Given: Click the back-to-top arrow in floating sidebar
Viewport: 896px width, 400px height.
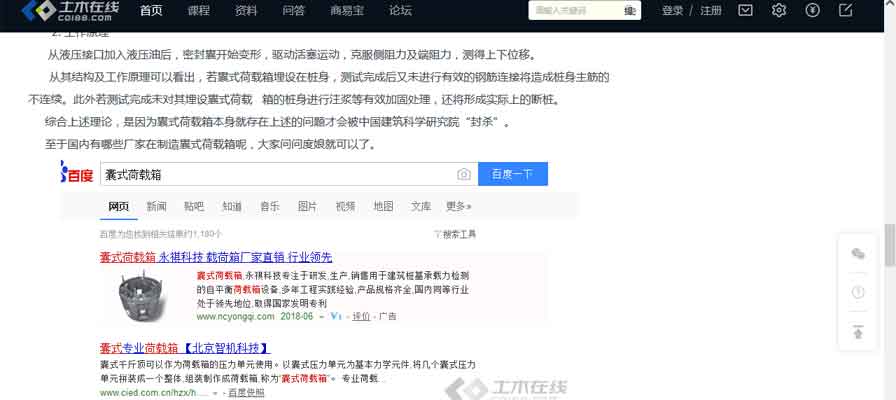Looking at the screenshot, I should [x=858, y=331].
